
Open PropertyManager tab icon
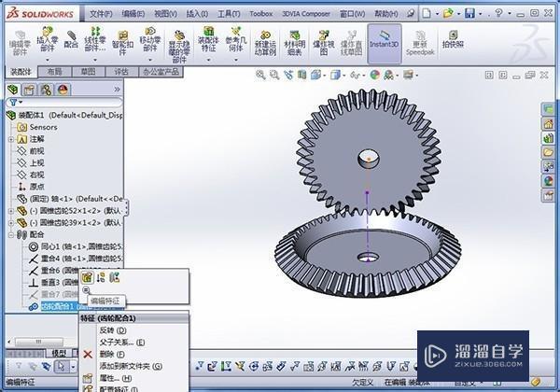click(x=29, y=90)
